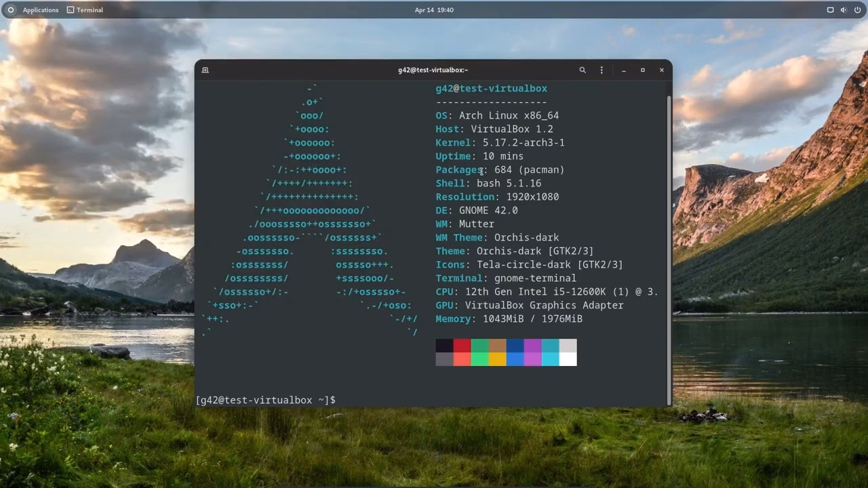Viewport: 868px width, 488px height.
Task: Click the yellow color block in bottom row
Action: (x=497, y=359)
